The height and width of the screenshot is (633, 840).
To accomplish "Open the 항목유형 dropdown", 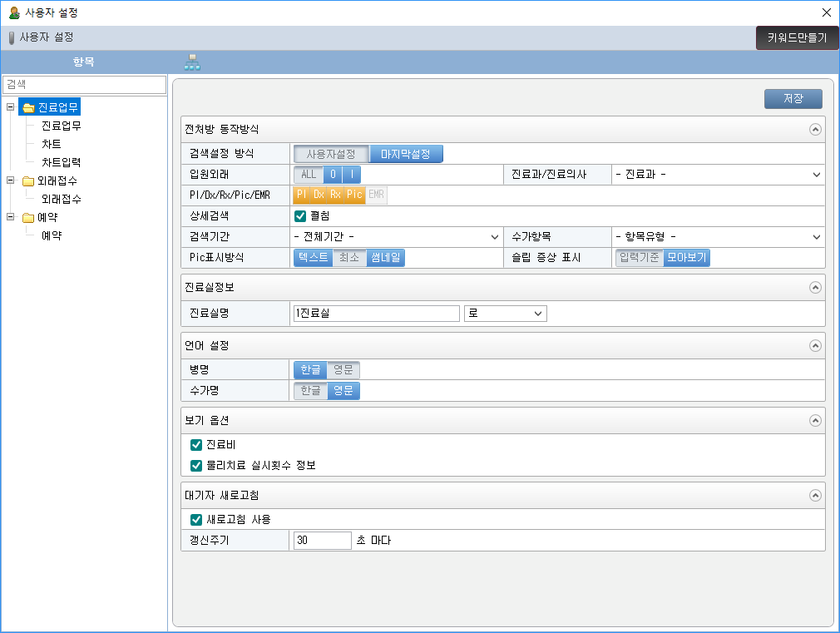I will (718, 237).
